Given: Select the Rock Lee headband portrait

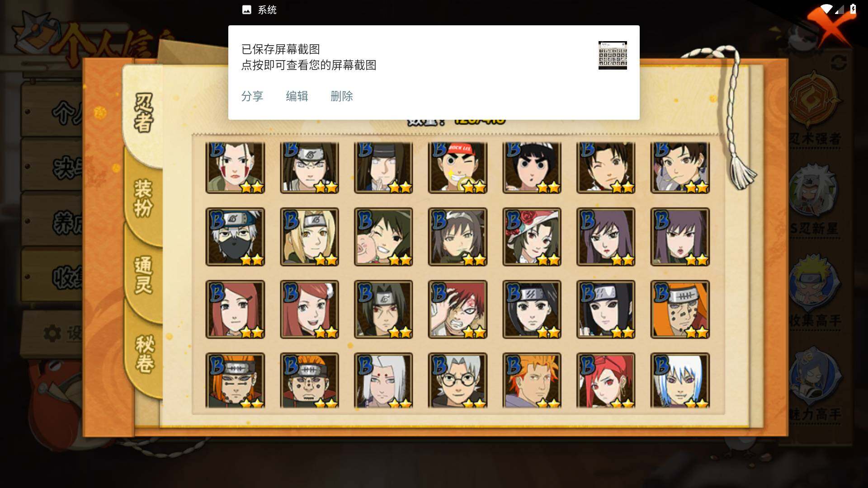Looking at the screenshot, I should [x=458, y=168].
